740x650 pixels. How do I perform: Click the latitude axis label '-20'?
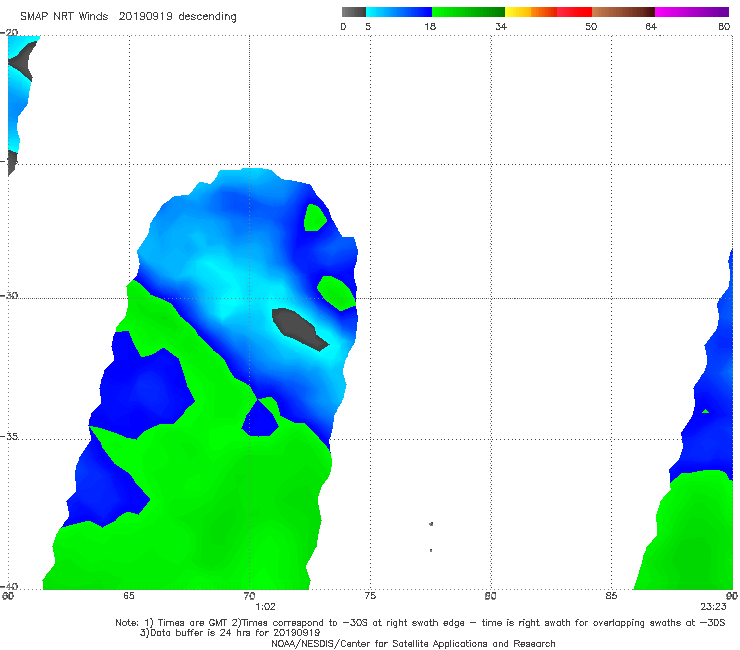(9, 33)
